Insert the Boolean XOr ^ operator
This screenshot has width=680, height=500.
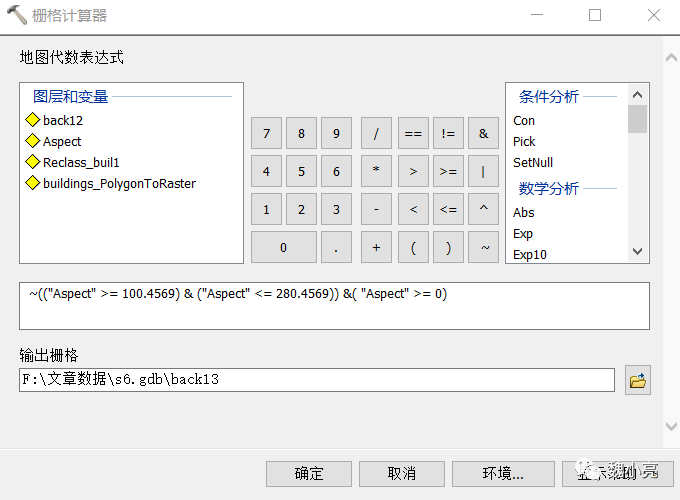pyautogui.click(x=484, y=209)
